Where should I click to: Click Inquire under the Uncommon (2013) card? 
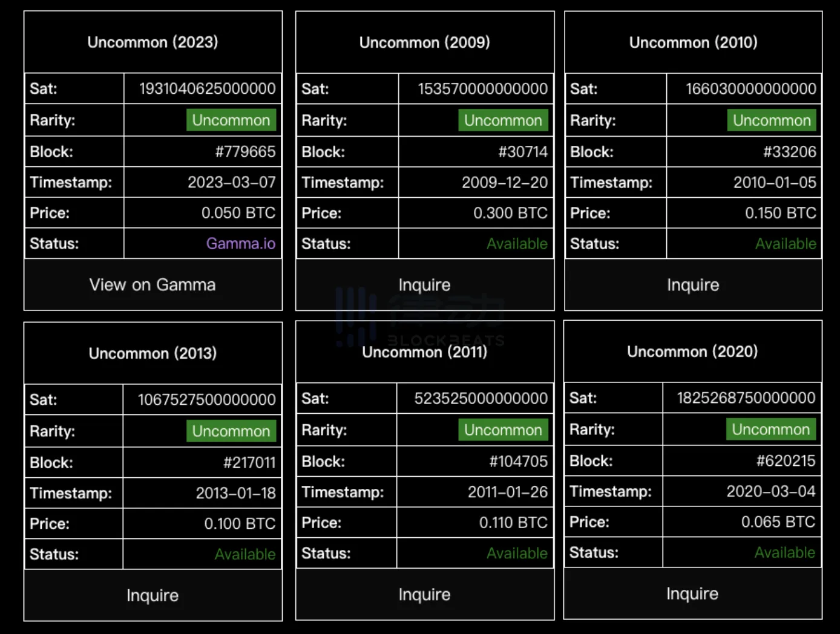153,595
